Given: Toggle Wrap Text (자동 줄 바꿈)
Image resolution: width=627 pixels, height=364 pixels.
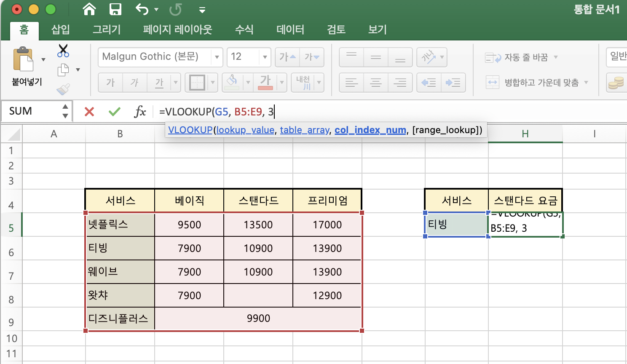Looking at the screenshot, I should click(517, 57).
